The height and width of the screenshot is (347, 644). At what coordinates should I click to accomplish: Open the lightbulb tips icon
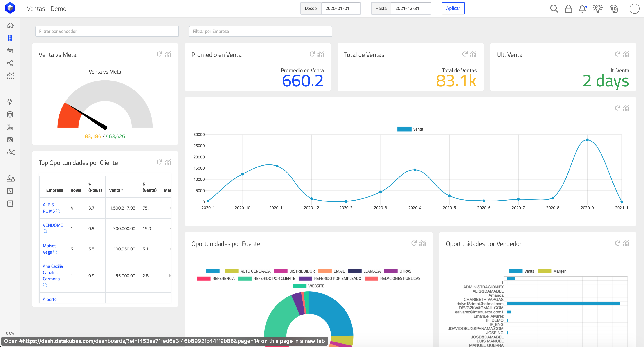(597, 9)
